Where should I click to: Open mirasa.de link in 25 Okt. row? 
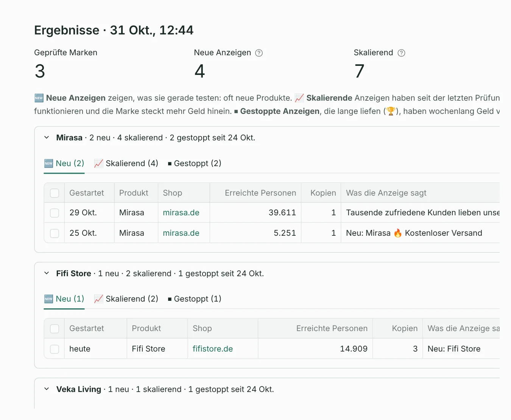[181, 233]
